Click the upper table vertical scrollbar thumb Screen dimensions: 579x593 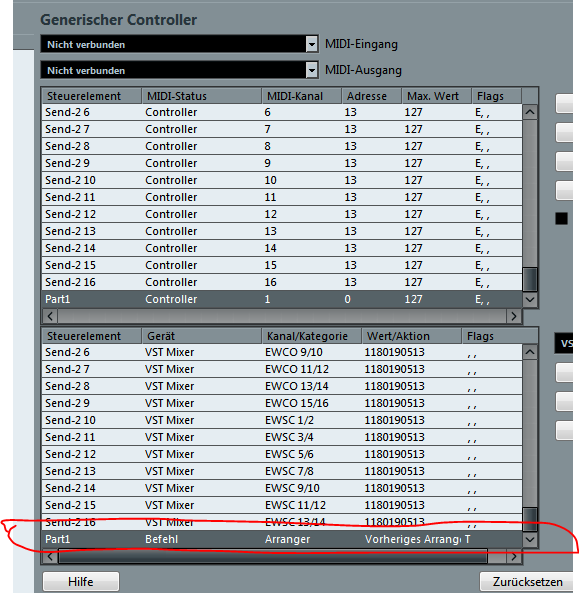pyautogui.click(x=530, y=279)
